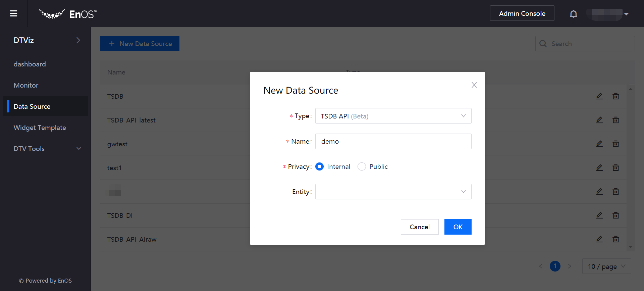Click the Name input field
This screenshot has height=291, width=644.
click(x=393, y=141)
